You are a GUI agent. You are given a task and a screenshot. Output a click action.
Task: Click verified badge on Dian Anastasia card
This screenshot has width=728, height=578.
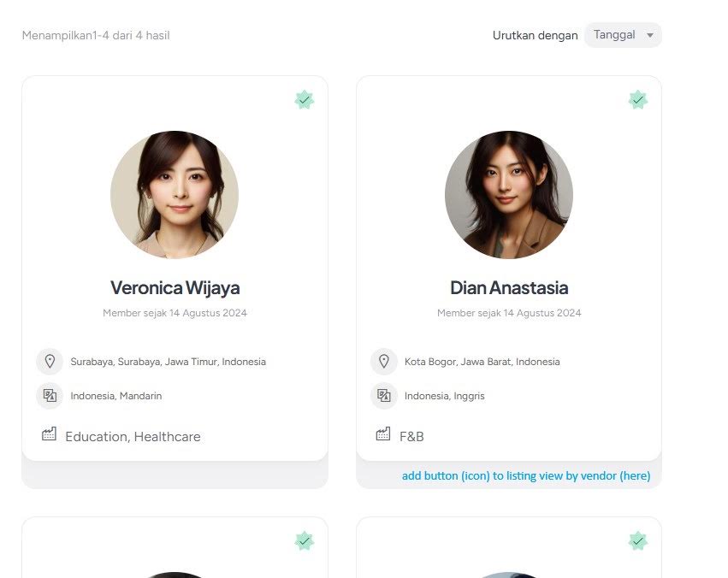638,100
